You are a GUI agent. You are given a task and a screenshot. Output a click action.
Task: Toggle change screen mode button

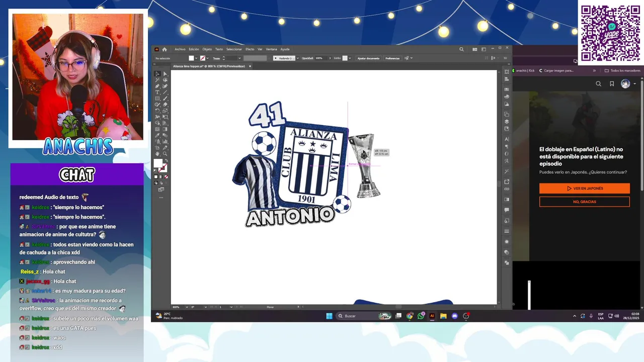[x=161, y=189]
